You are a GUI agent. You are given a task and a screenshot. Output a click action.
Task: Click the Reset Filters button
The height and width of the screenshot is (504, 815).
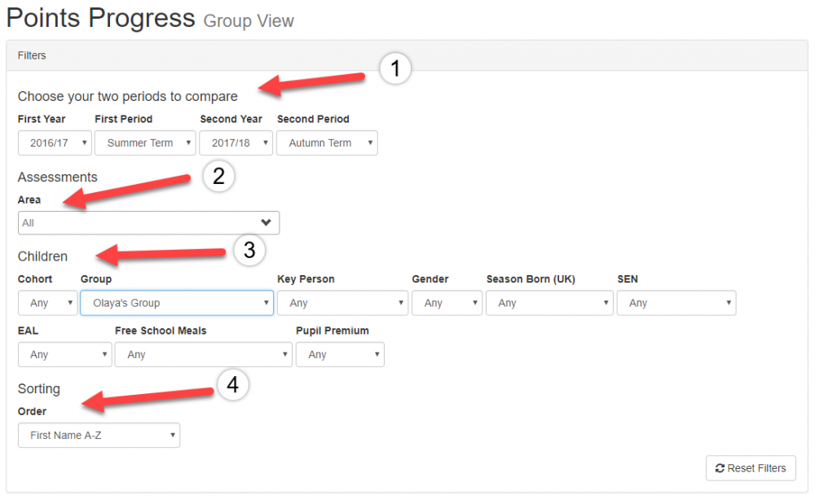pos(751,468)
